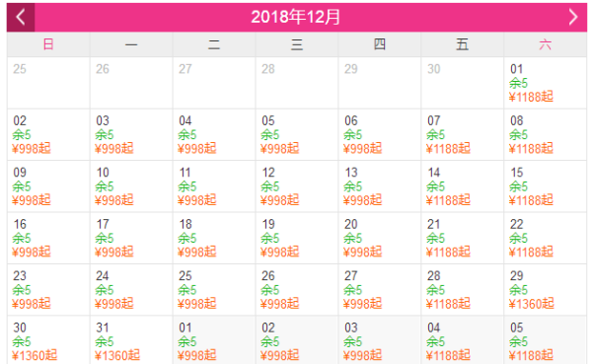Pick December 24 date cell
The image size is (592, 364).
(x=131, y=290)
